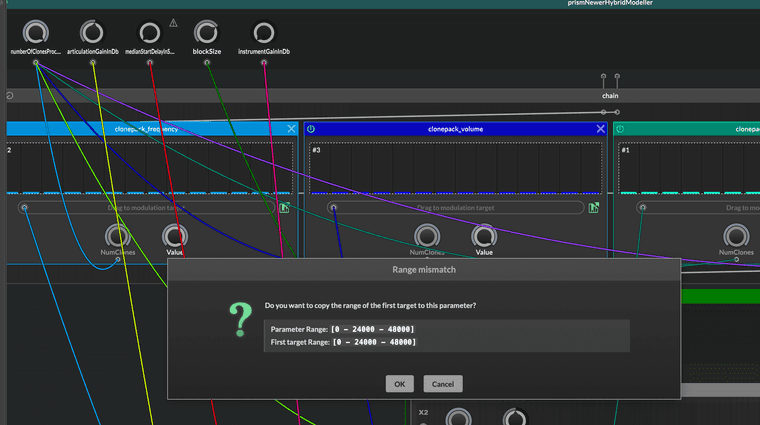Click the second knob beside the X2 label
Image resolution: width=760 pixels, height=425 pixels.
[514, 417]
